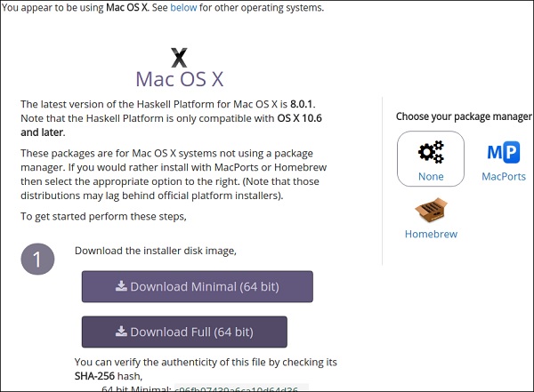Click the black X logo above the heading
Screen dimensions: 534x392
[x=179, y=58]
